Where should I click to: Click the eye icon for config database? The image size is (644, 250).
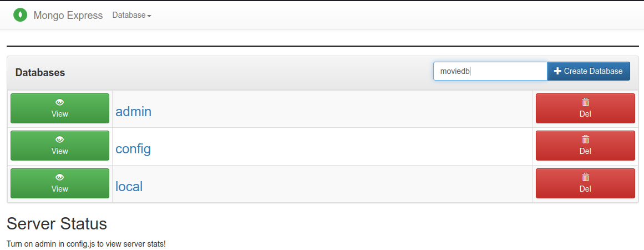[x=60, y=139]
